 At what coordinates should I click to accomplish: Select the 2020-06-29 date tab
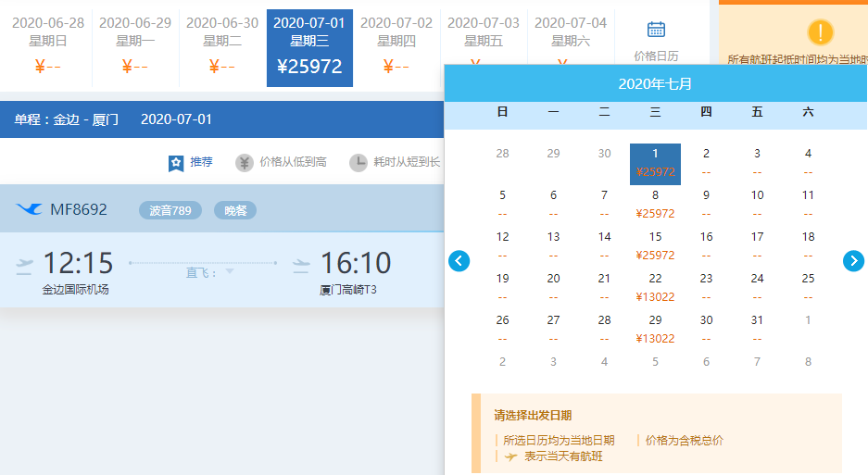[x=135, y=48]
